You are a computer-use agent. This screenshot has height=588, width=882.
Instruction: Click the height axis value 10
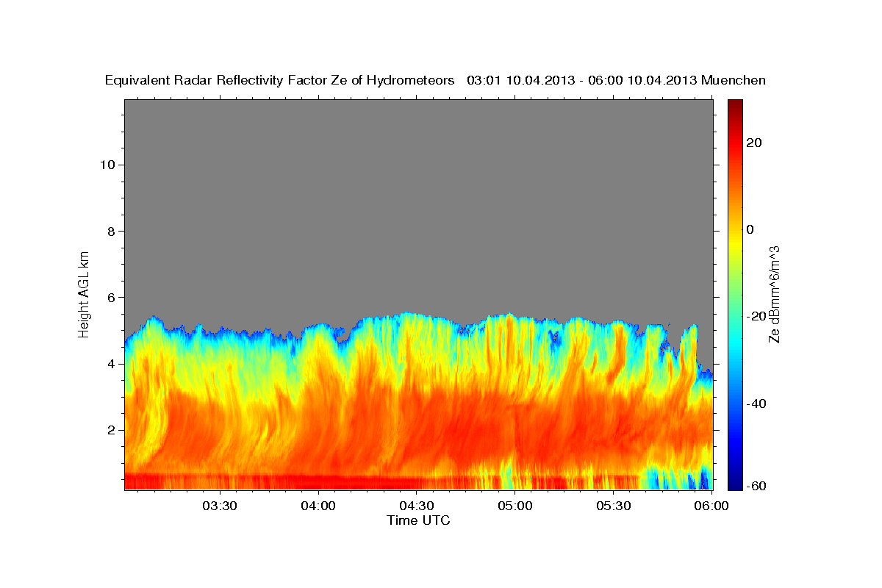107,164
